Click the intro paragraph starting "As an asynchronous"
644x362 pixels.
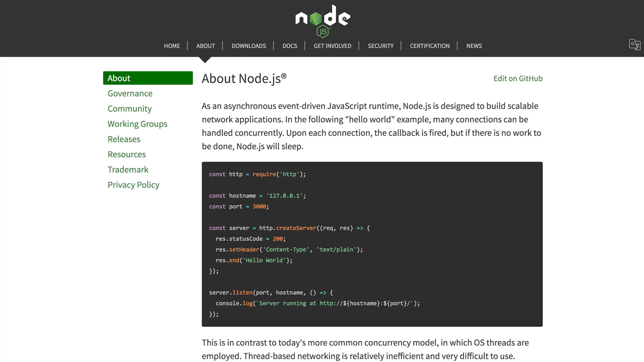coord(372,126)
